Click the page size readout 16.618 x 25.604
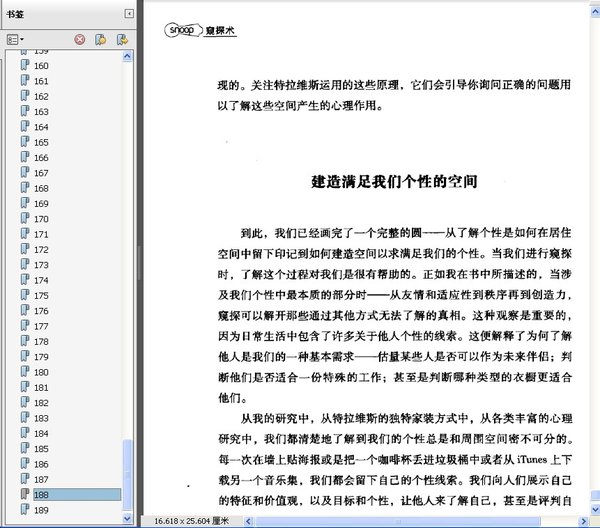Viewport: 600px width, 528px height. (191, 521)
